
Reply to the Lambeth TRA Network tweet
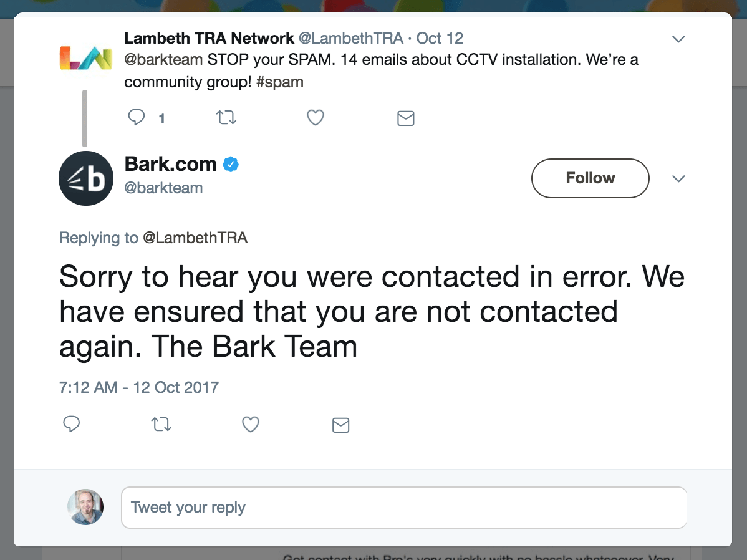coord(137,117)
